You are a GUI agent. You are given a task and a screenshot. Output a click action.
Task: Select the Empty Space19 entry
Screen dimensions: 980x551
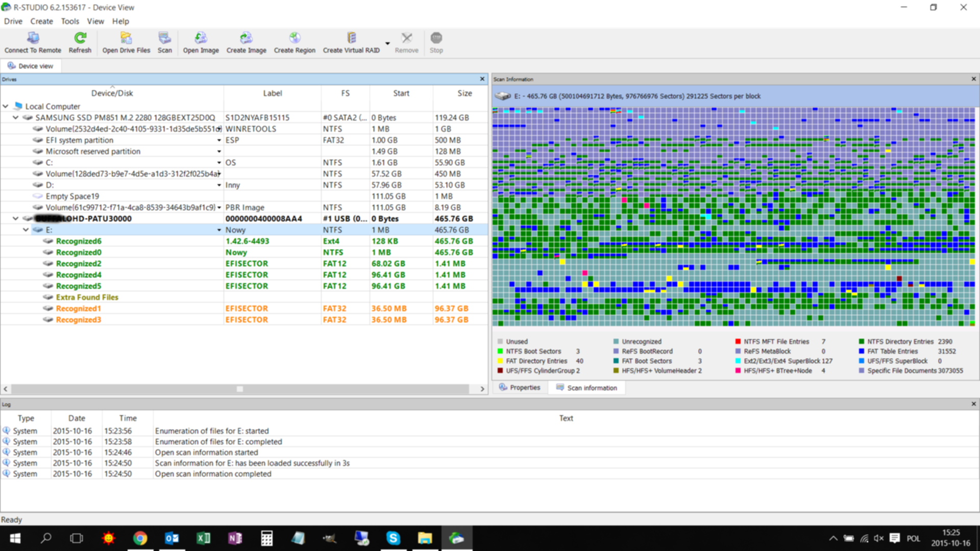click(244, 196)
